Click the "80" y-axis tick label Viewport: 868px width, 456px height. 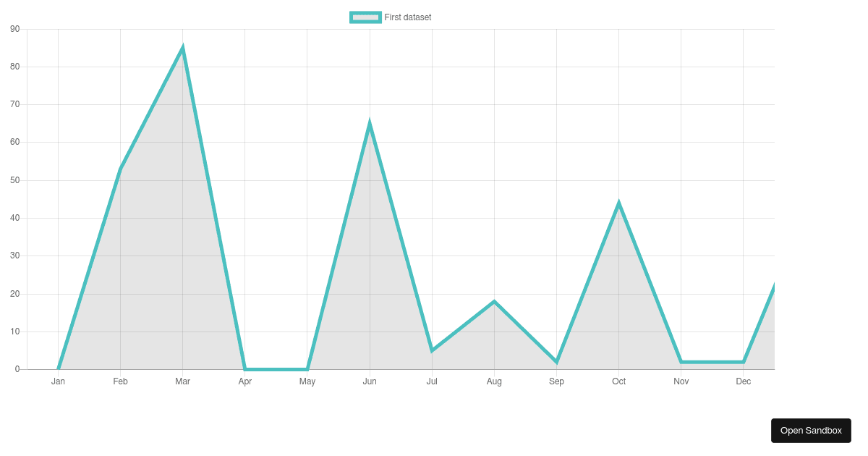pos(15,67)
